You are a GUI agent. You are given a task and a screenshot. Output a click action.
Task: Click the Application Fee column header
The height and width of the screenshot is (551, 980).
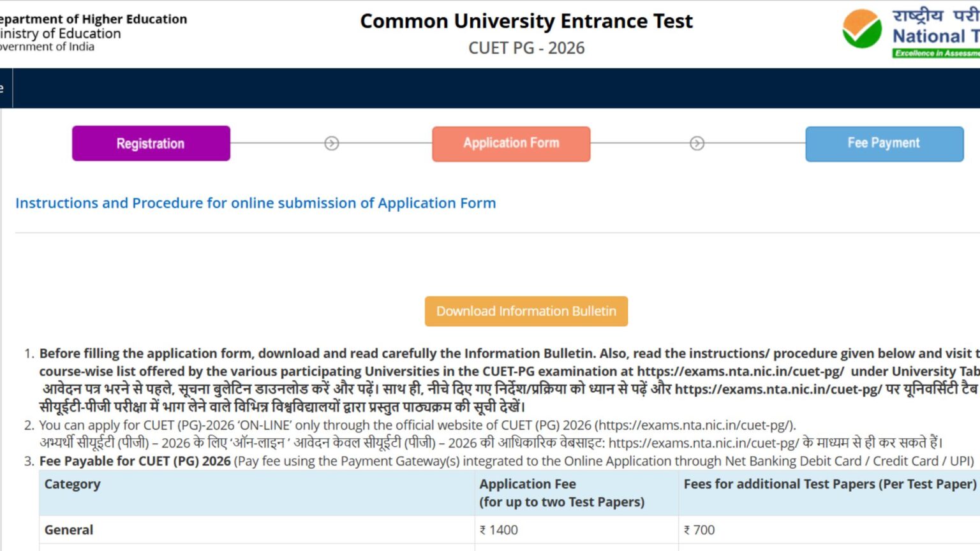click(528, 492)
